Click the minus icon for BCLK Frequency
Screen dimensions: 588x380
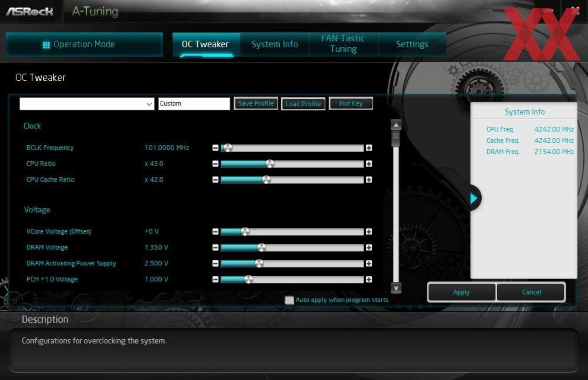[215, 148]
